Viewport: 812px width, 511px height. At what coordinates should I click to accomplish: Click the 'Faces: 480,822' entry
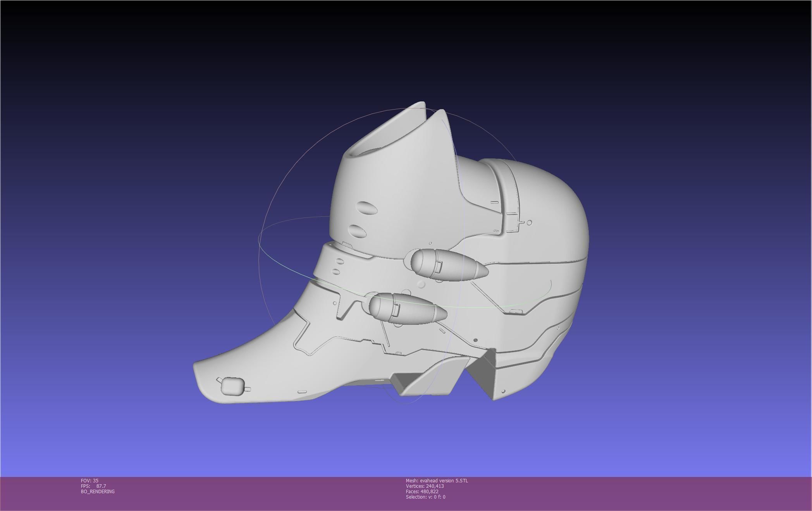coord(422,491)
